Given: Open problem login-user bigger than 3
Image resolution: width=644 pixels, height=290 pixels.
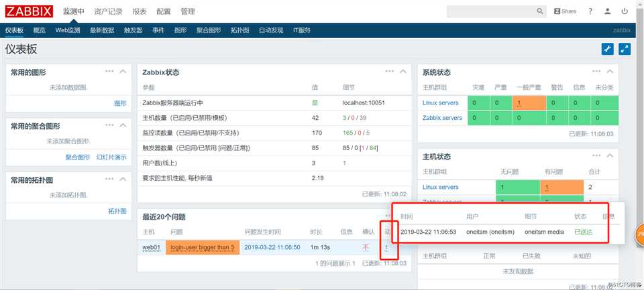Looking at the screenshot, I should point(203,247).
